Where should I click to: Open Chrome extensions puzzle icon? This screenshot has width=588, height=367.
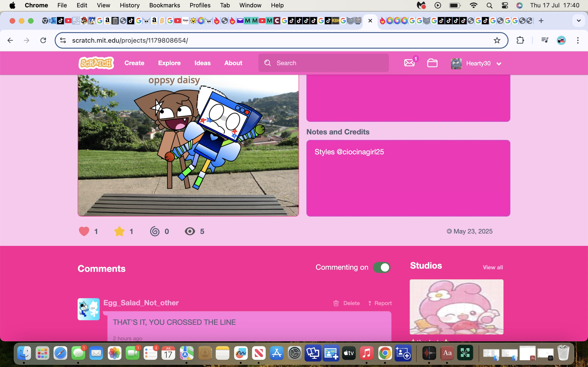click(x=520, y=40)
